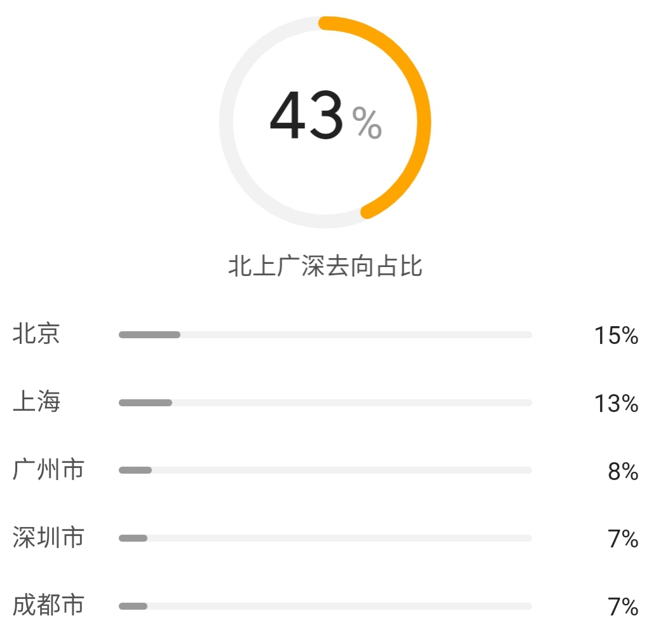Click the gray percent symbol beside 43

(367, 123)
